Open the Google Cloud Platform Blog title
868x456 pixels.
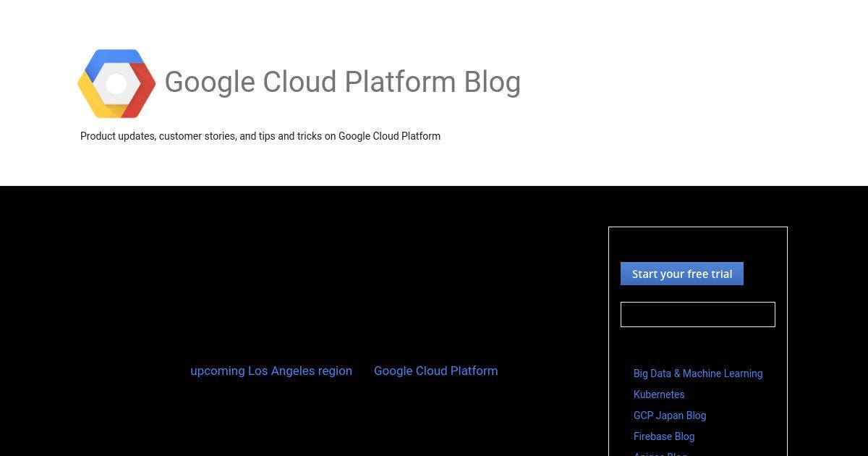coord(342,82)
